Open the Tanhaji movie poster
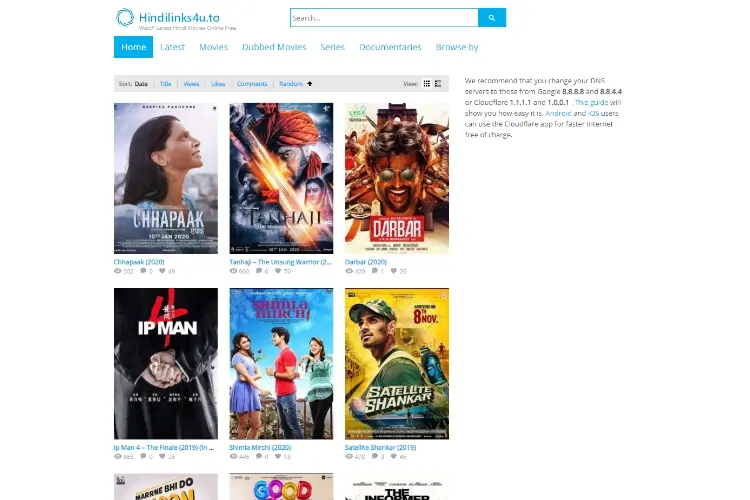Screen dimensions: 750x500 (281, 178)
